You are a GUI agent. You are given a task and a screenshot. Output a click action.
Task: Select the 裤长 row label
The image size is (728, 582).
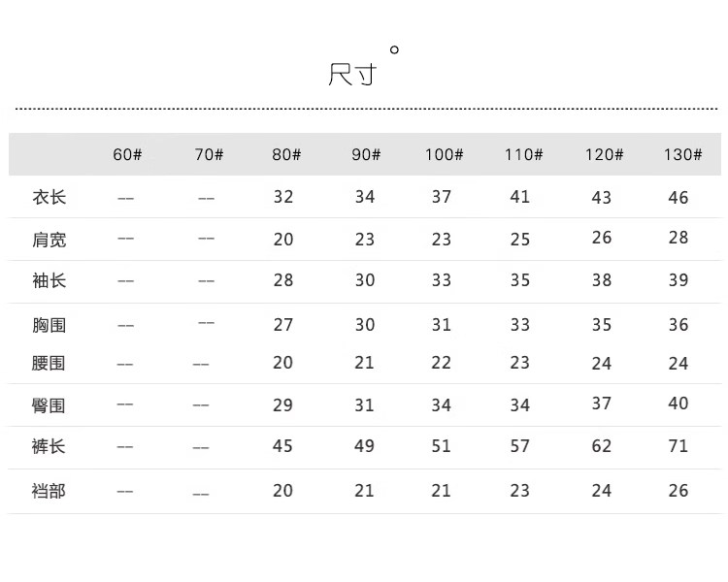pyautogui.click(x=50, y=446)
